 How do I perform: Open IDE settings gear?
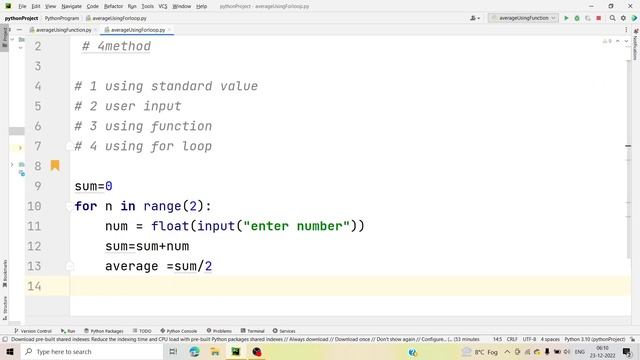(x=623, y=18)
